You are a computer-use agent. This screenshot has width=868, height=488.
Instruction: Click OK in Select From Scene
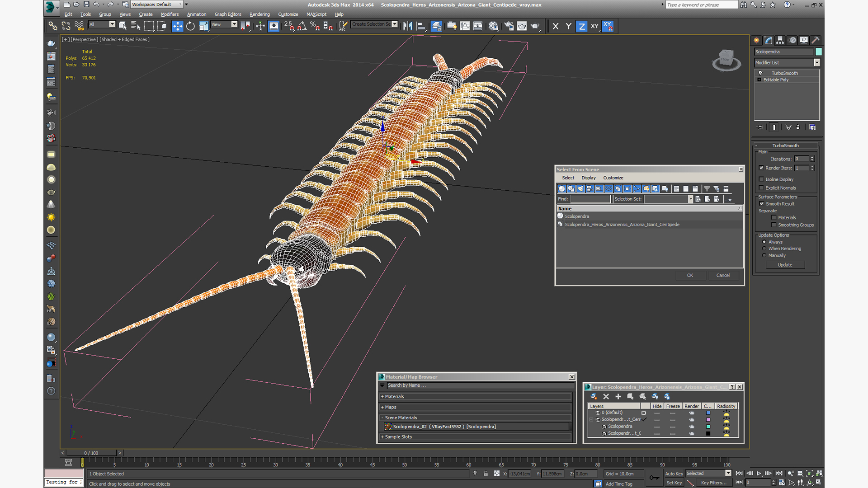coord(690,275)
